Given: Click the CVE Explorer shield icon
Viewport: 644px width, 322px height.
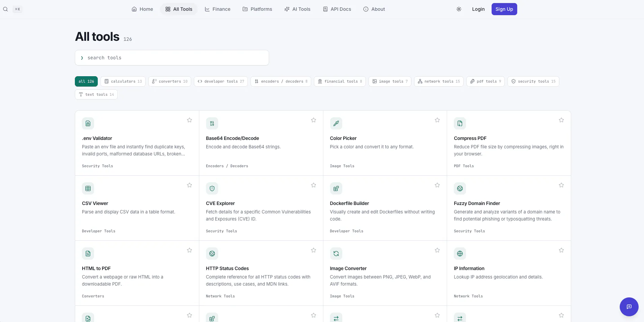Looking at the screenshot, I should [212, 188].
